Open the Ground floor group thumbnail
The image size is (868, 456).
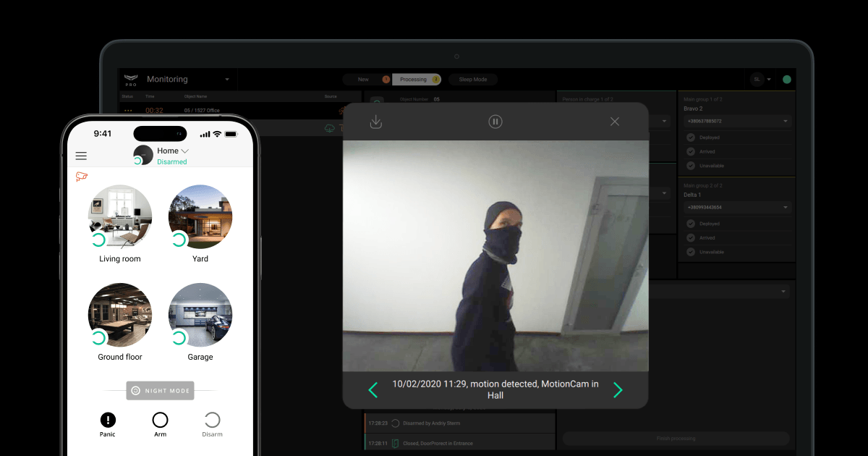coord(120,315)
